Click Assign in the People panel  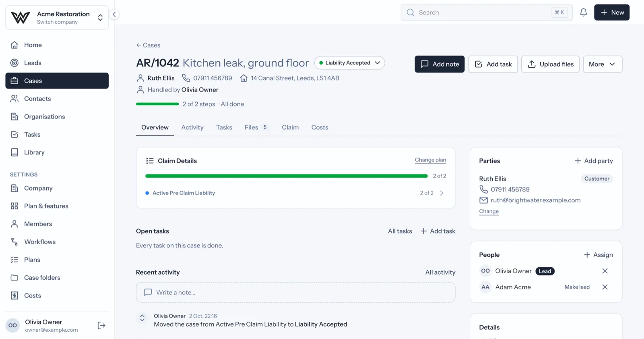click(598, 255)
